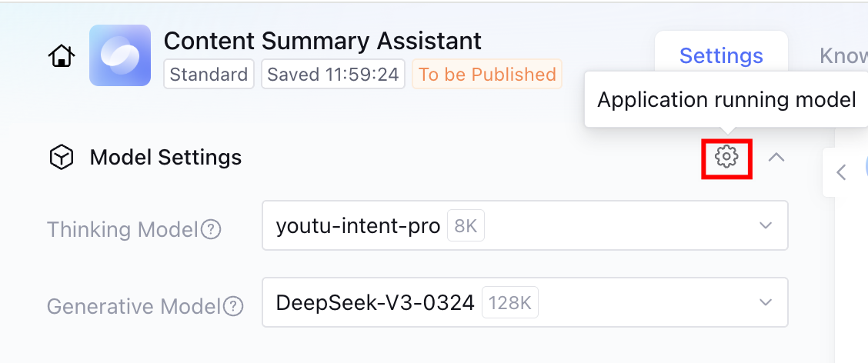Image resolution: width=868 pixels, height=363 pixels.
Task: Click the Content Summary Assistant app avatar
Action: 119,55
